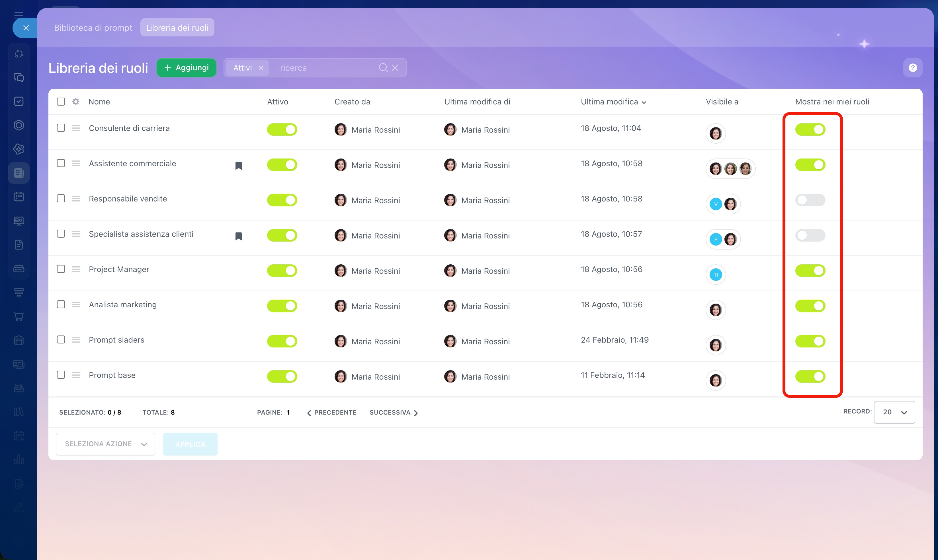Open the bar chart analytics icon in the sidebar
938x560 pixels.
[19, 460]
